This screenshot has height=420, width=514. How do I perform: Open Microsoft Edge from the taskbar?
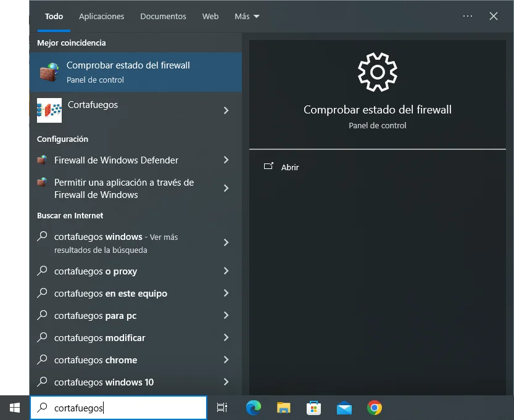[253, 408]
